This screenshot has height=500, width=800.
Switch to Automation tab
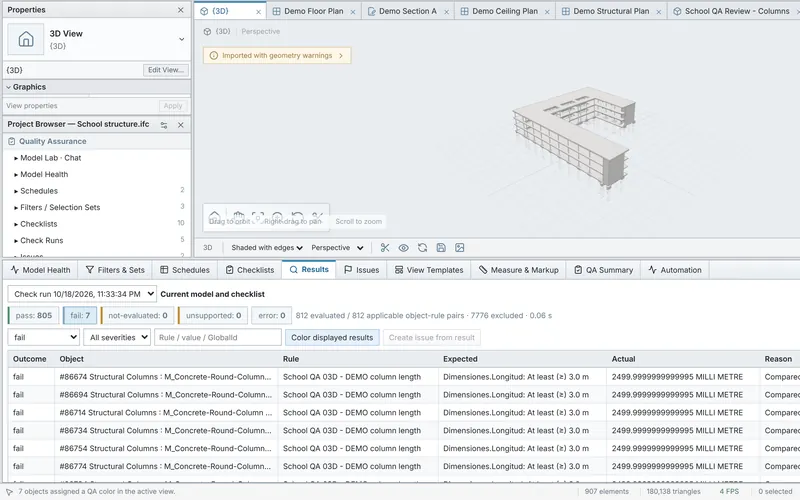674,270
